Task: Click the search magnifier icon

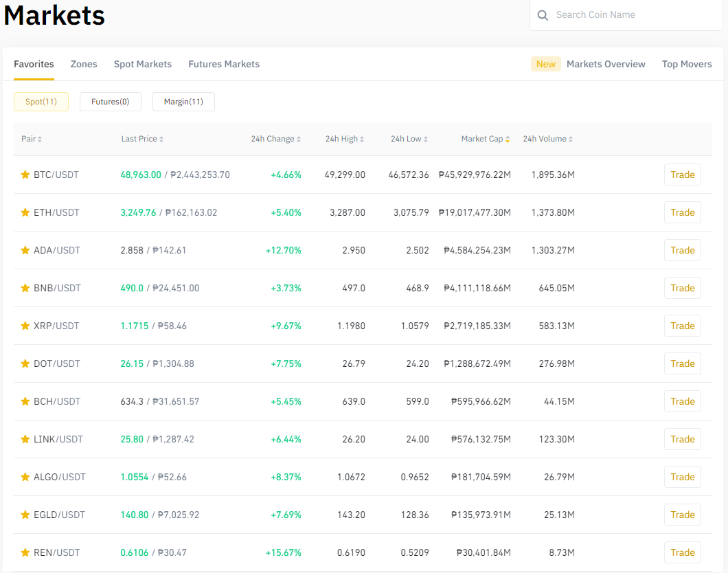Action: 543,15
